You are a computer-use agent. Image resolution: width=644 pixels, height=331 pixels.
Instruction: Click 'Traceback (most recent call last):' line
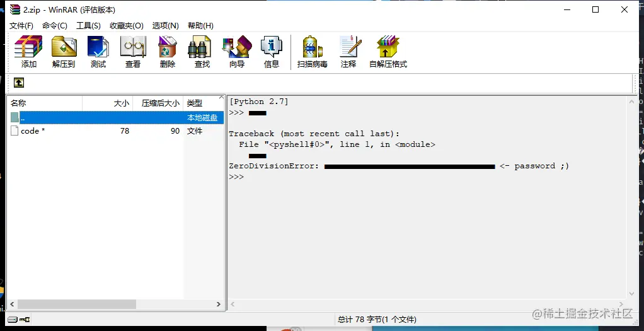click(x=314, y=134)
